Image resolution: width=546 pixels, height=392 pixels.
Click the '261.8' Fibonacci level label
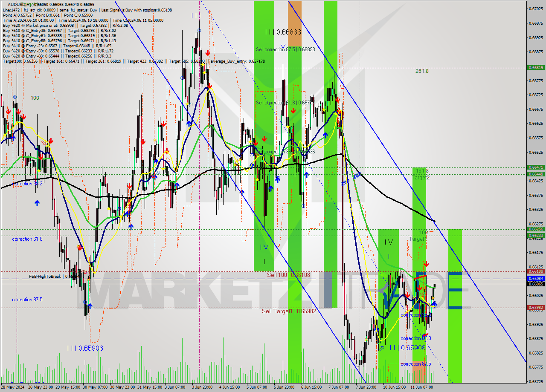tap(422, 71)
